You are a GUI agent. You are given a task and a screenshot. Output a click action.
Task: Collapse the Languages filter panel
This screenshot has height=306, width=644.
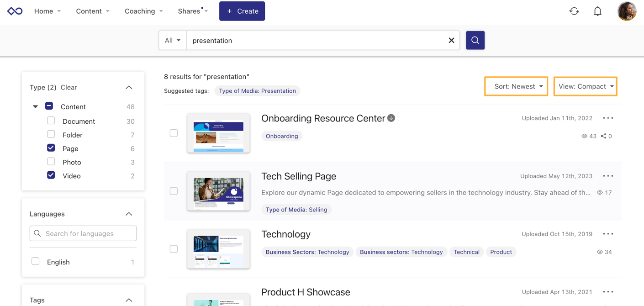[129, 214]
